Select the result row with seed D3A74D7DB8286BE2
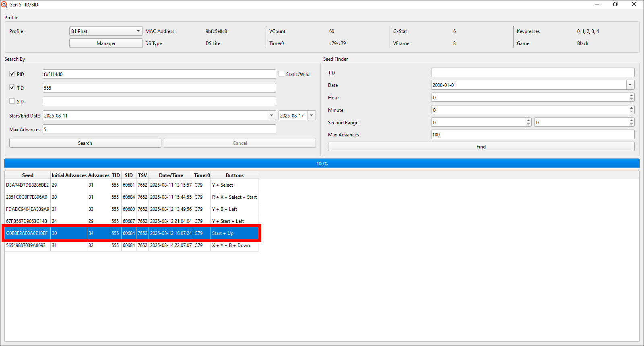Image resolution: width=644 pixels, height=346 pixels. pos(27,185)
